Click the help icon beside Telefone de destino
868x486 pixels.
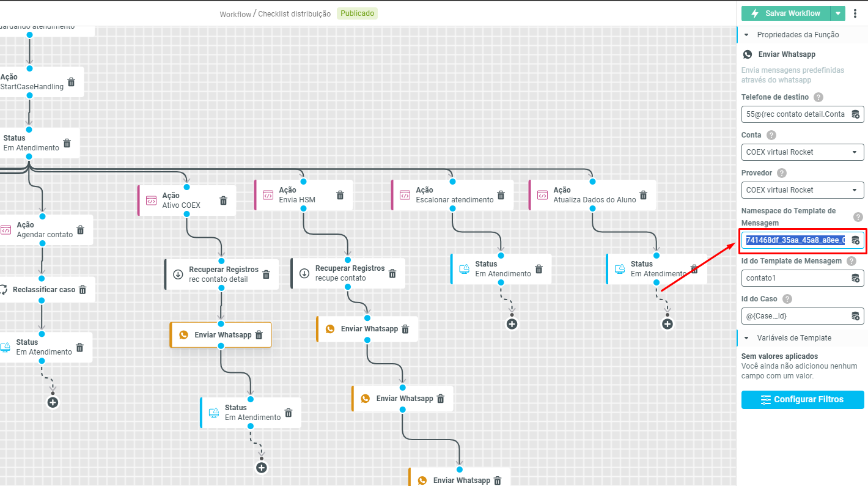[x=818, y=97]
